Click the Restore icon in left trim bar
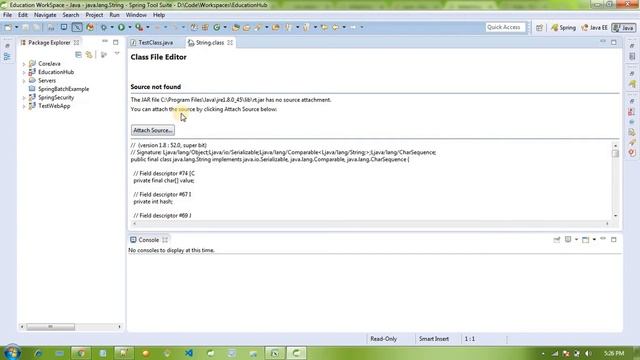 [x=7, y=46]
